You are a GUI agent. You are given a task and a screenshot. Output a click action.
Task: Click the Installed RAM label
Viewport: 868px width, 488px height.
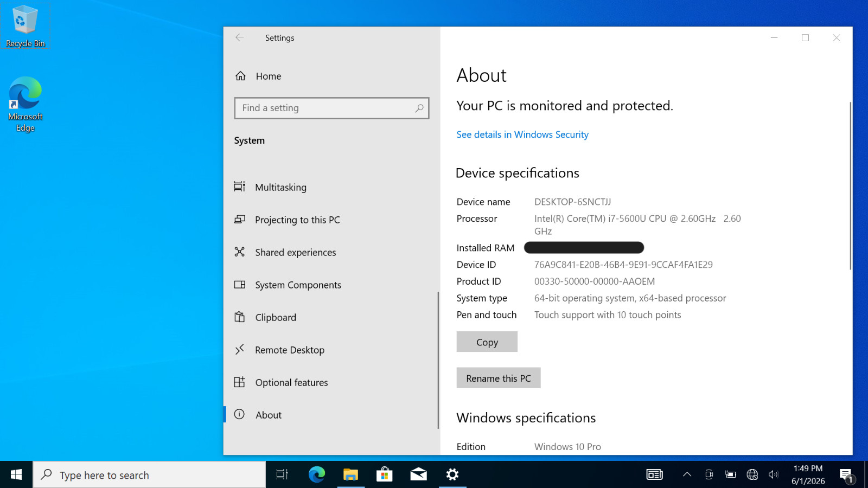coord(485,248)
